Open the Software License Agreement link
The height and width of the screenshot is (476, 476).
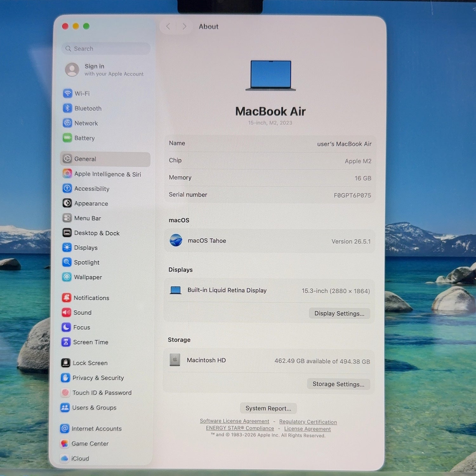point(235,421)
